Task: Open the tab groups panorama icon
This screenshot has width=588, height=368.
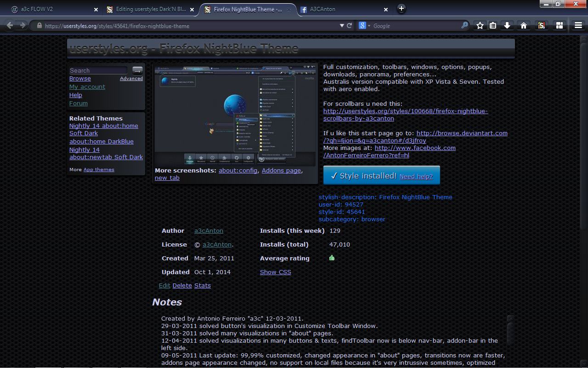Action: pos(560,26)
